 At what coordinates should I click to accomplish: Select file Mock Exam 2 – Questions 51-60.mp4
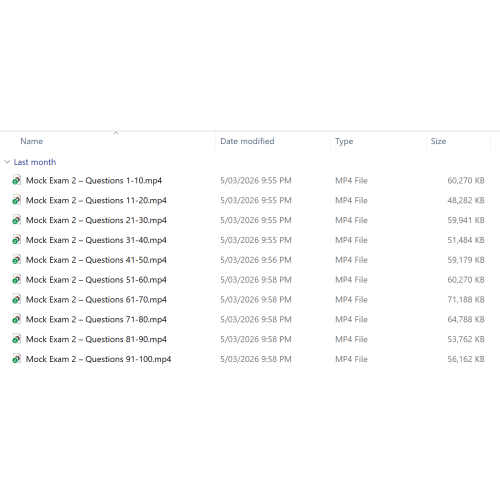coord(96,279)
